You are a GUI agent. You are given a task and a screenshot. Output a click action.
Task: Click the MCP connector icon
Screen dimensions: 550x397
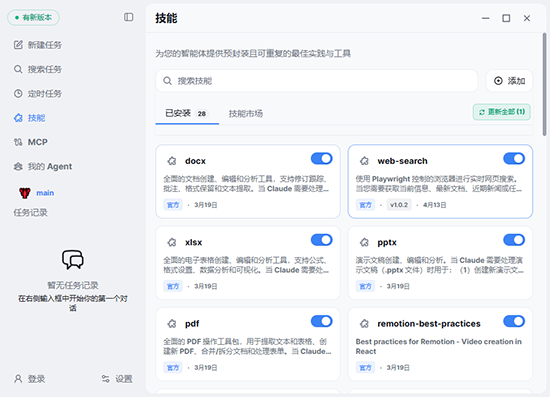click(x=18, y=142)
